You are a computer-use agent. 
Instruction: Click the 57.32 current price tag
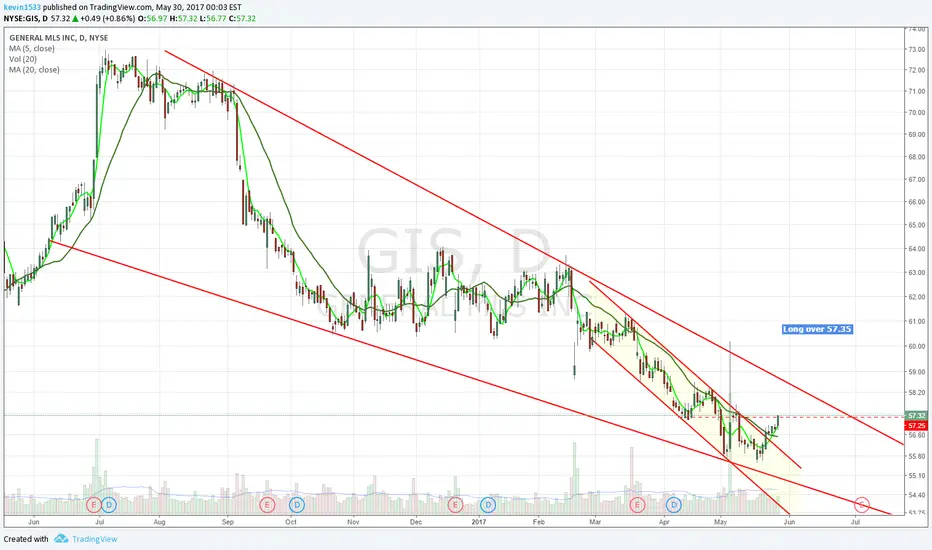pyautogui.click(x=916, y=416)
